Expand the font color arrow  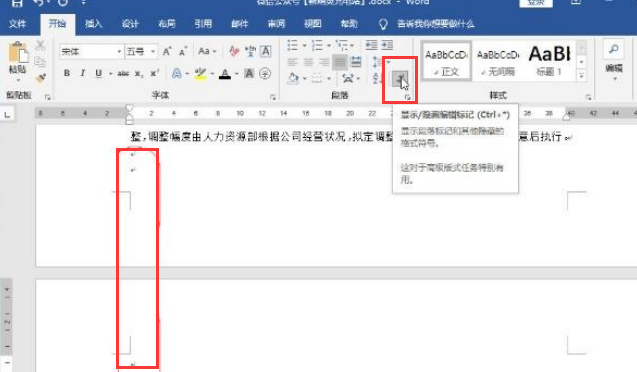(x=236, y=74)
